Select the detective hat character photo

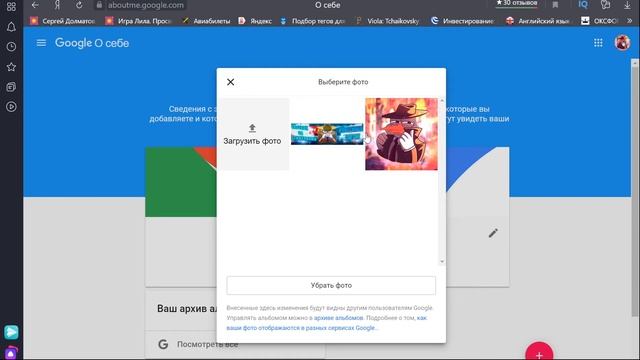pyautogui.click(x=401, y=134)
